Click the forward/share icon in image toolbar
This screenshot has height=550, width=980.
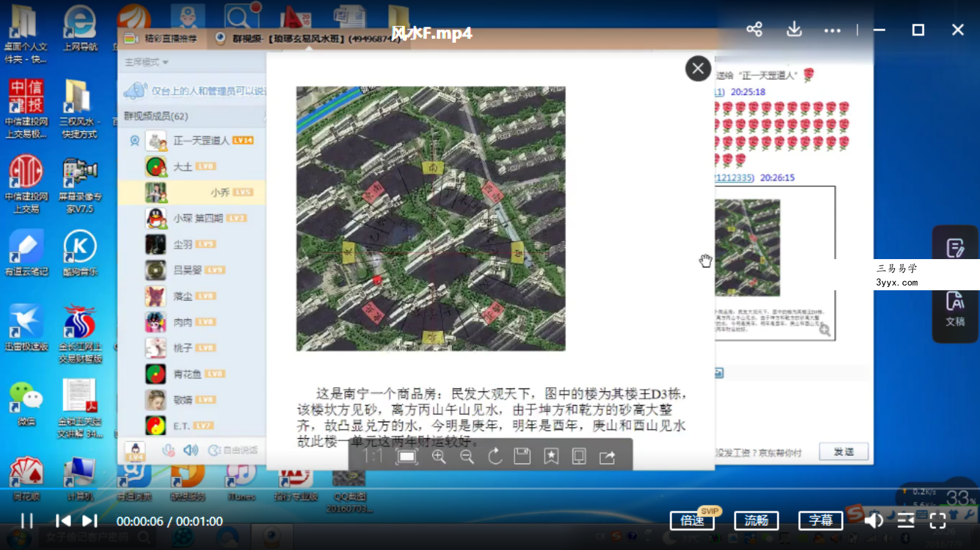(x=607, y=457)
